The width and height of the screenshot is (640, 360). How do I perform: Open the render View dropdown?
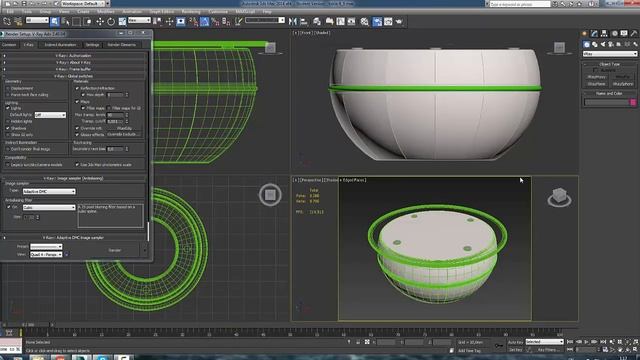point(46,254)
